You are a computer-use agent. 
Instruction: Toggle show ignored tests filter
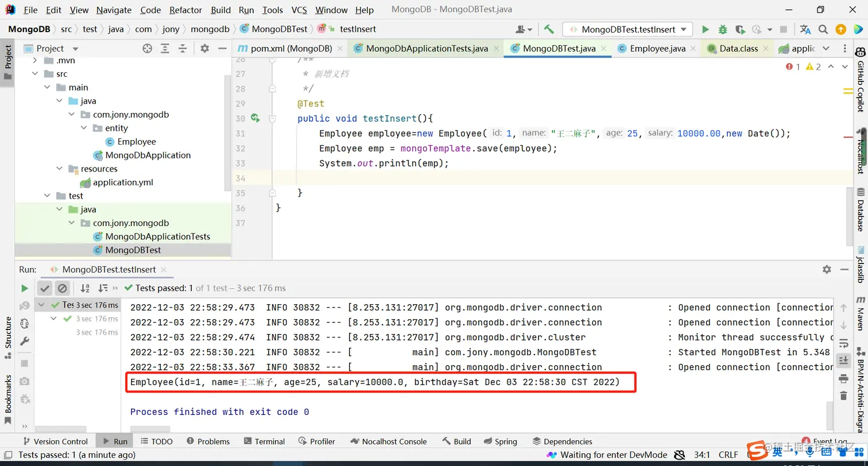pyautogui.click(x=63, y=288)
